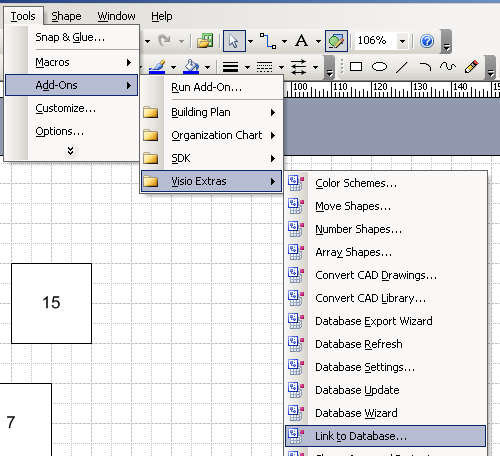Viewport: 500px width, 456px height.
Task: Click the Redo arrow icon
Action: point(164,41)
